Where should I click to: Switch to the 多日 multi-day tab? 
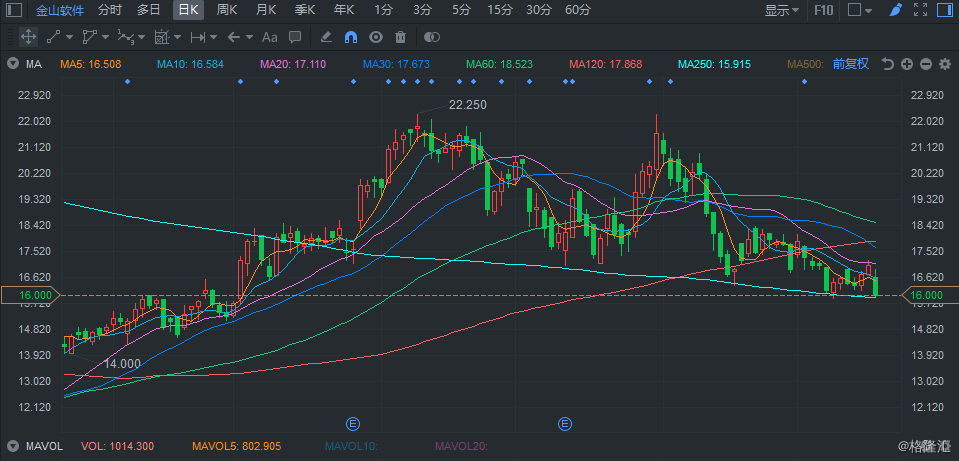pyautogui.click(x=149, y=10)
